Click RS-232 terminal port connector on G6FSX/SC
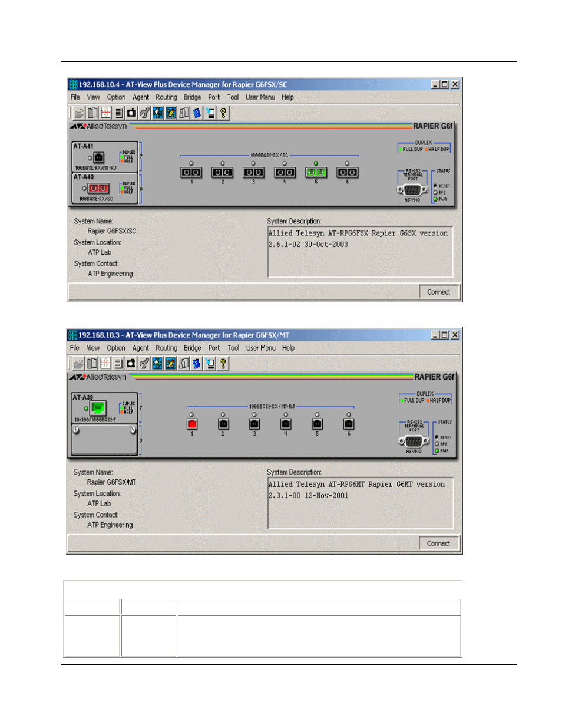The width and height of the screenshot is (562, 728). coord(412,190)
